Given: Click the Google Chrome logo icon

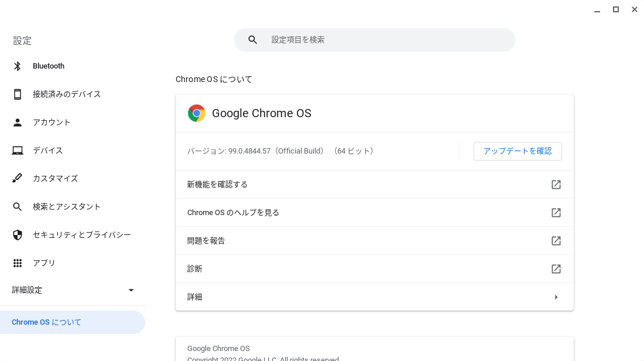Looking at the screenshot, I should (x=196, y=113).
